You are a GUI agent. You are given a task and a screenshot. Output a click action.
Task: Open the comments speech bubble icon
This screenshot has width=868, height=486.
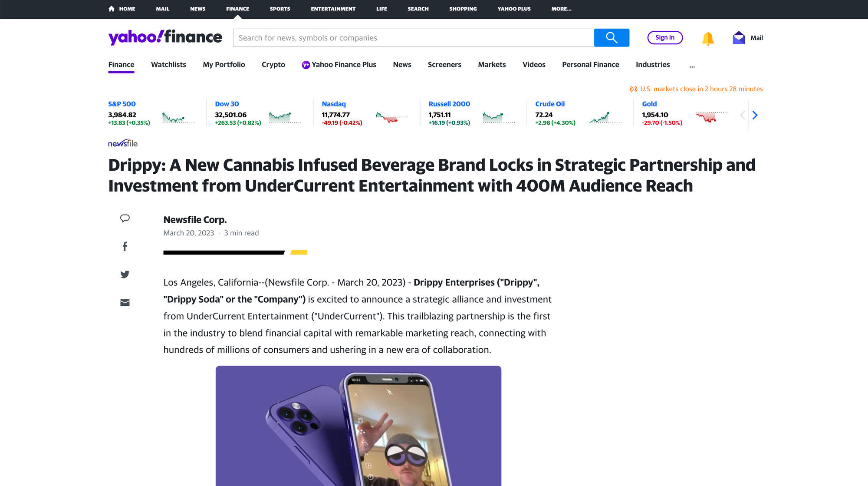[125, 218]
